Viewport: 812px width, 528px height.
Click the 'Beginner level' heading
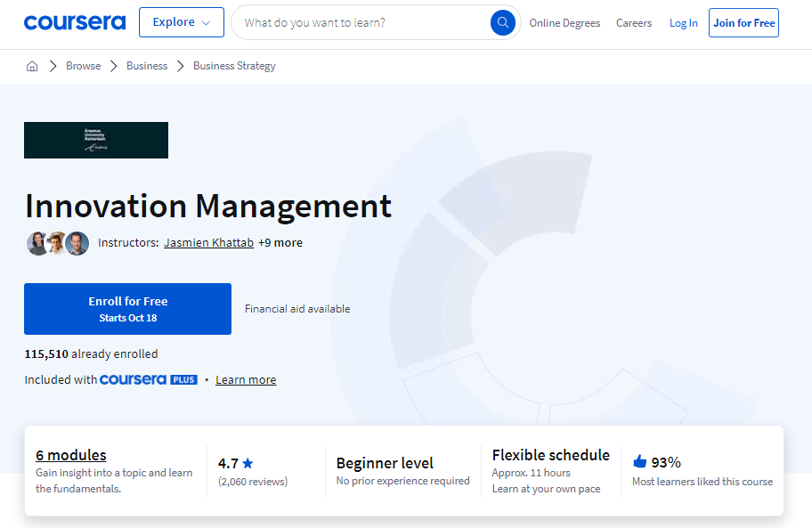pyautogui.click(x=385, y=463)
